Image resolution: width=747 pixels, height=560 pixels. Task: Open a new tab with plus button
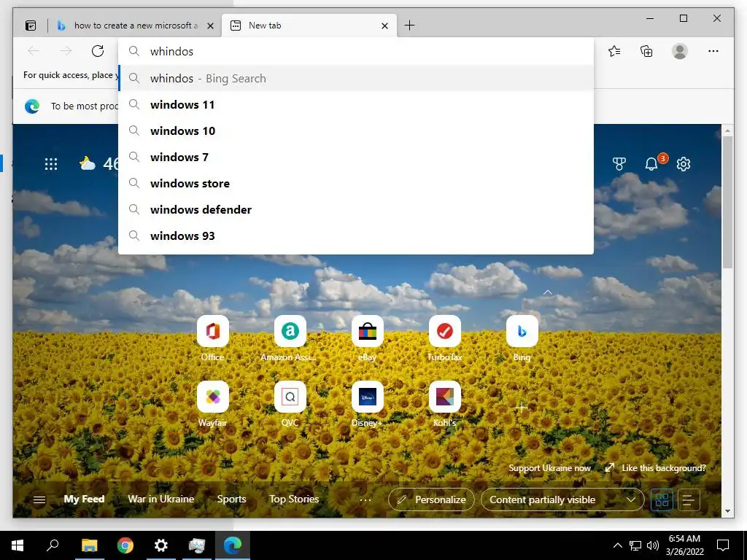pos(409,26)
